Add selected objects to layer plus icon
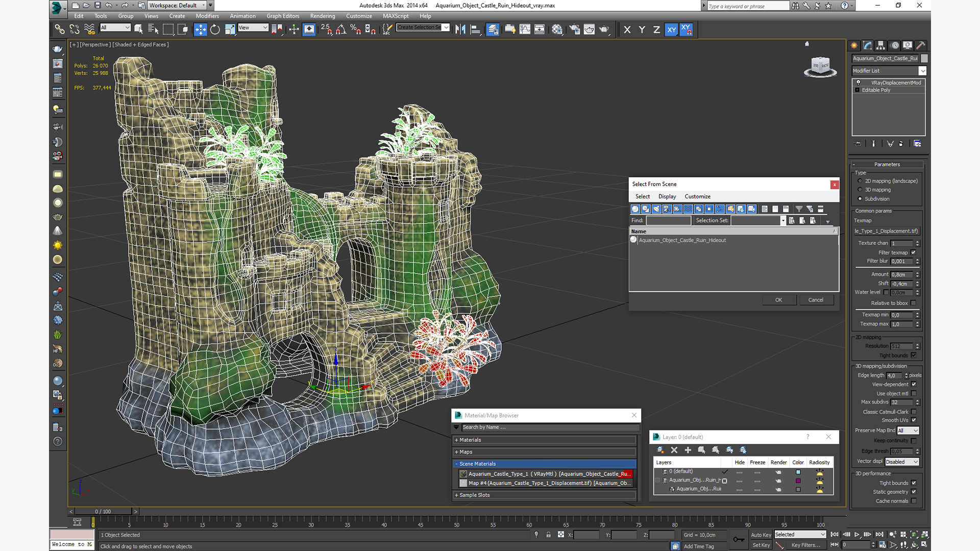The height and width of the screenshot is (551, 980). tap(688, 450)
